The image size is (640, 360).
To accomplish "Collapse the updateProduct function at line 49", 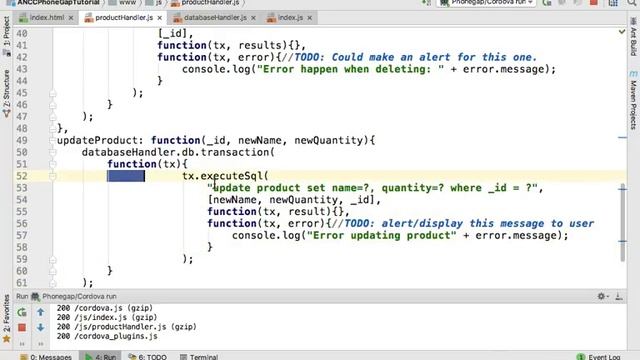I will point(52,140).
